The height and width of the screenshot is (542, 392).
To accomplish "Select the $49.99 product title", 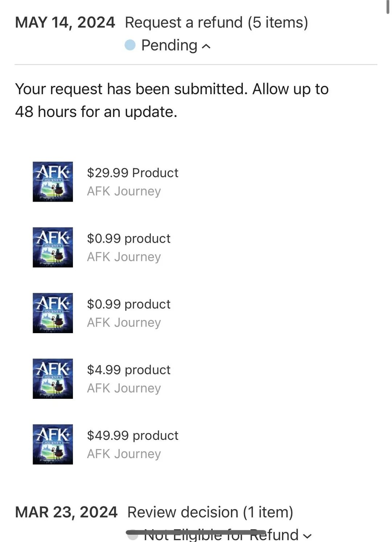I will click(x=132, y=436).
